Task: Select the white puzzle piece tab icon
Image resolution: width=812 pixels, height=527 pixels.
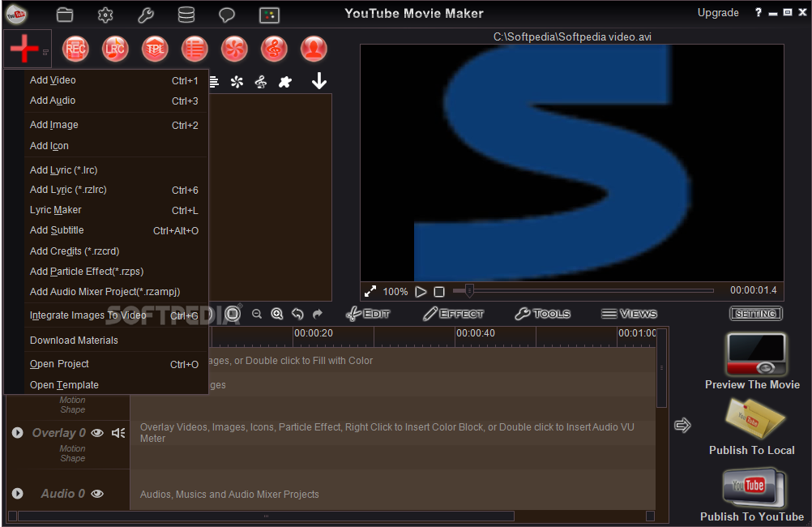Action: (x=284, y=82)
